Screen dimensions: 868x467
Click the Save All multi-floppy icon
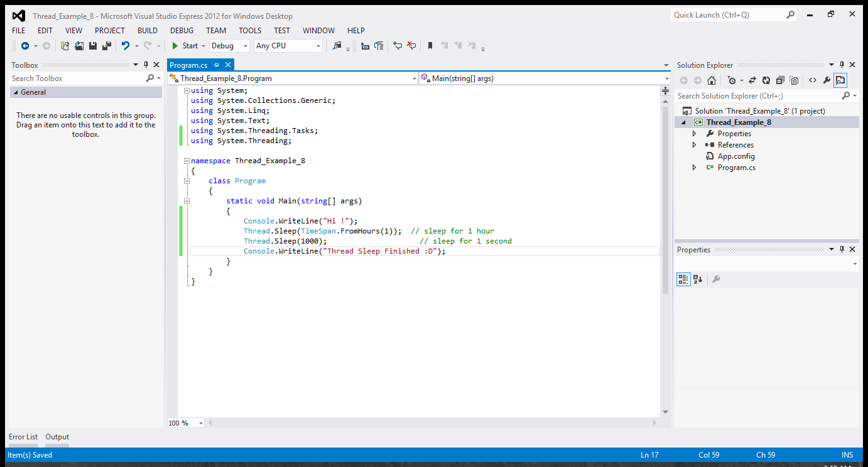pos(107,46)
